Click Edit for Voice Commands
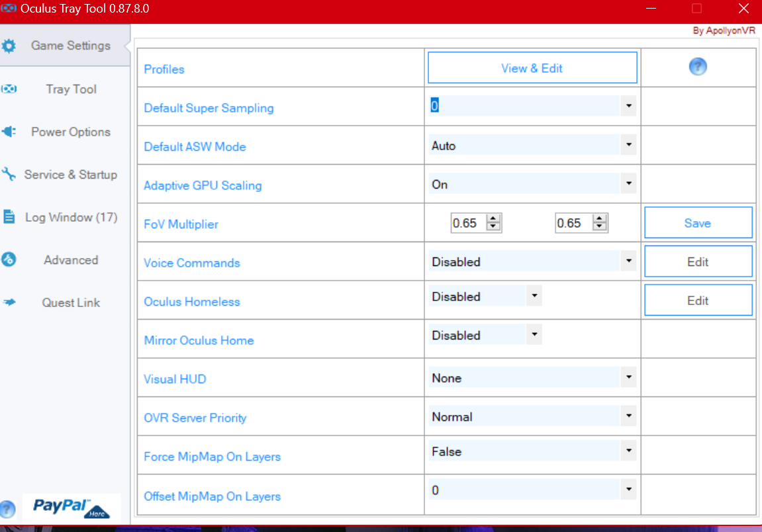Viewport: 762px width, 532px height. pos(698,262)
